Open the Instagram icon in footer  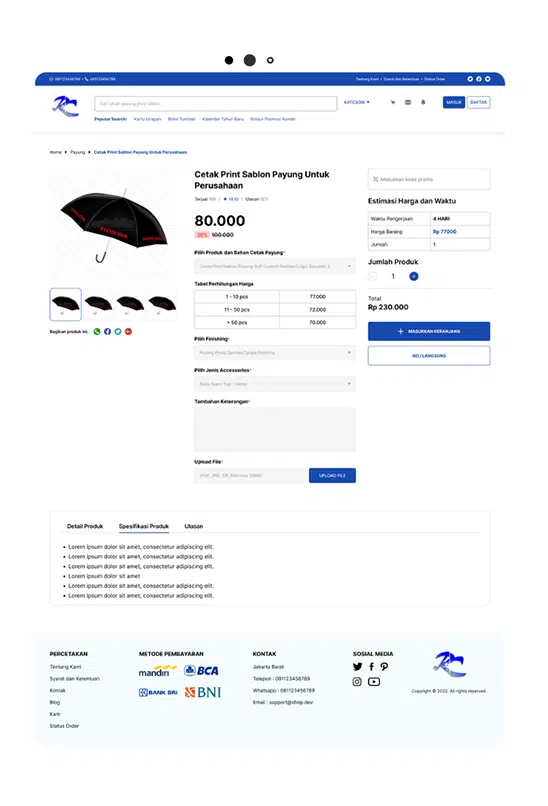point(357,682)
